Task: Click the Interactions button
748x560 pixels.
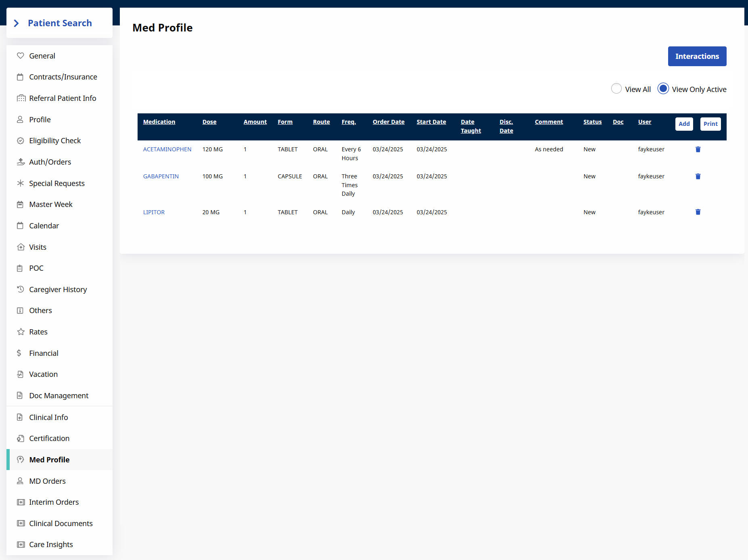Action: pyautogui.click(x=697, y=56)
